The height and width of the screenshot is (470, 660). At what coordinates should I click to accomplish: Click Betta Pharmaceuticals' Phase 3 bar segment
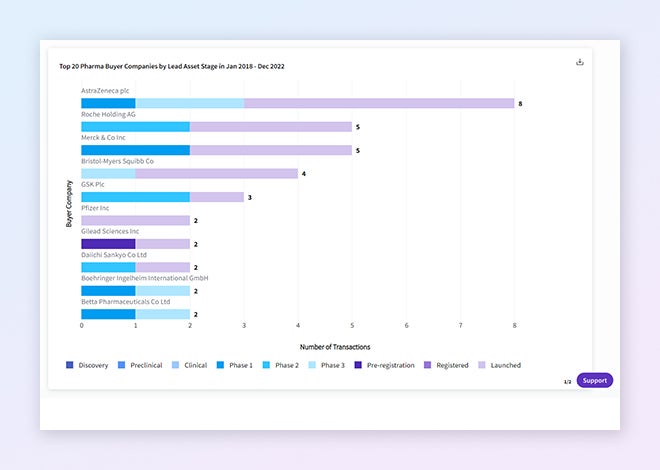point(162,314)
